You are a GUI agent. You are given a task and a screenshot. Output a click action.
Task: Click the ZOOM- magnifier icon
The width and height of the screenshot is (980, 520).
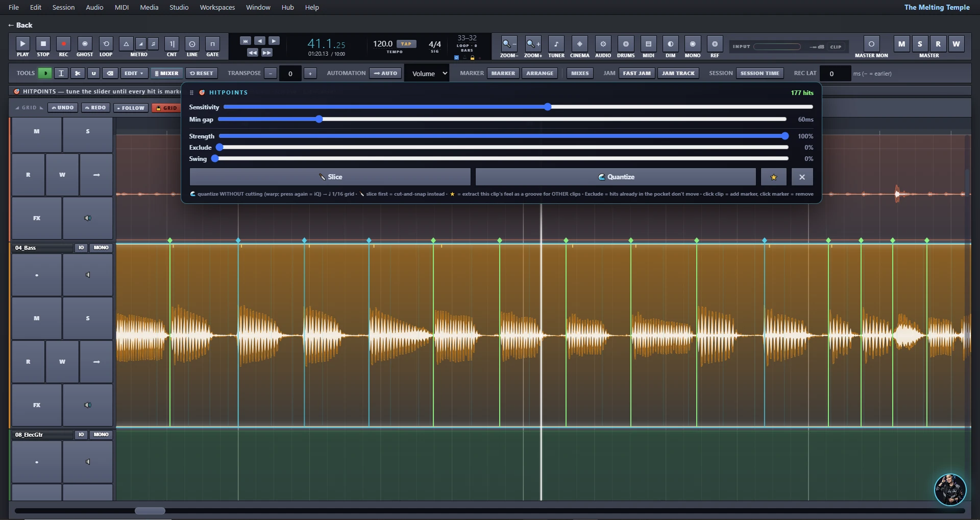[509, 44]
